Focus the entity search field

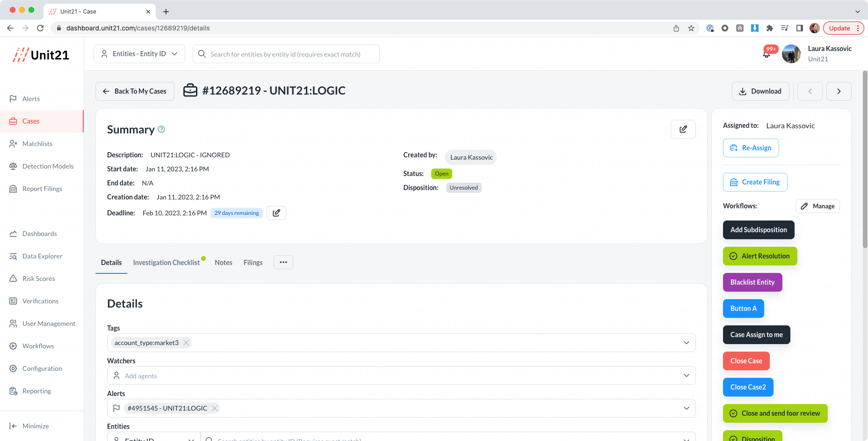[x=286, y=54]
